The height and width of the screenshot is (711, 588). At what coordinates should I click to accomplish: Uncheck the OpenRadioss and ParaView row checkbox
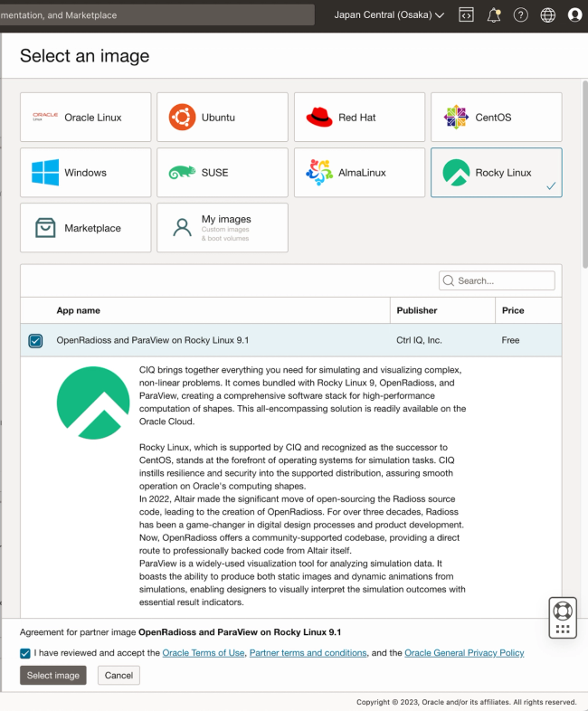(x=35, y=340)
